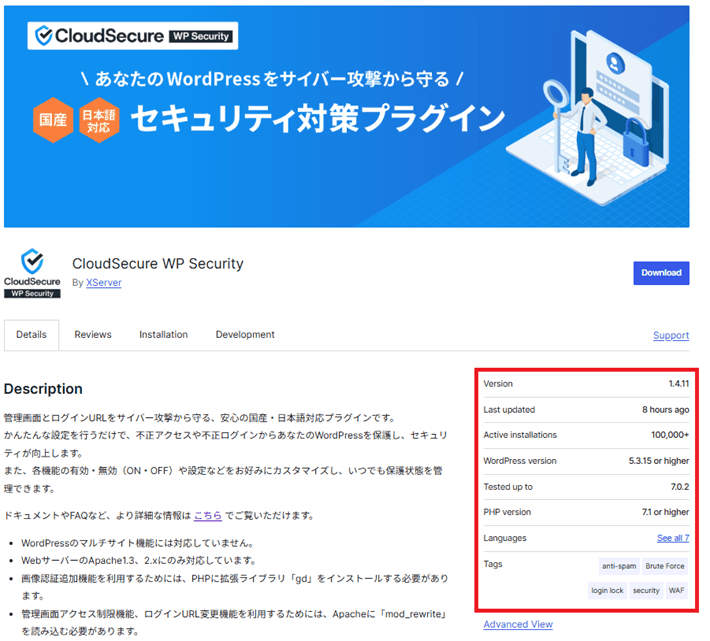
Task: Click the '7.1 or higher' PHP version
Action: coord(665,512)
